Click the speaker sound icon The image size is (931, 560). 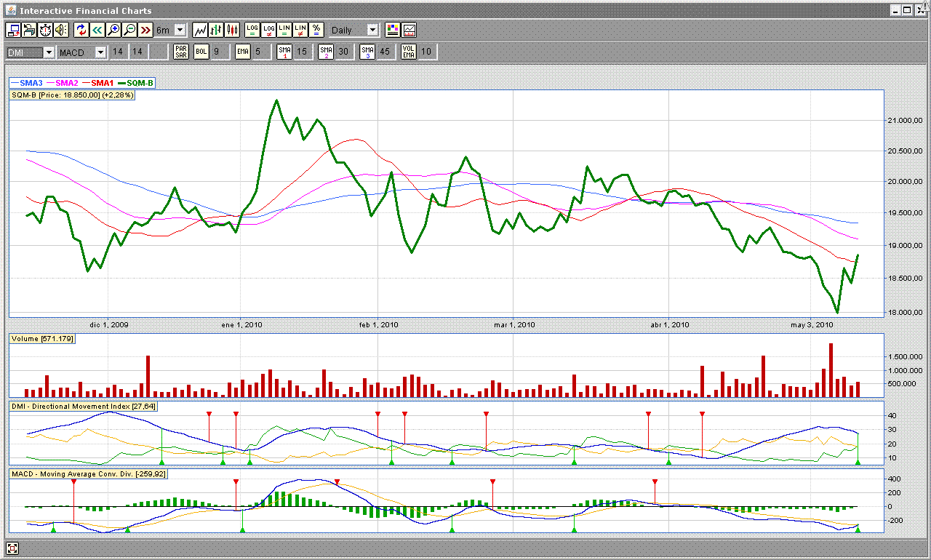(60, 30)
